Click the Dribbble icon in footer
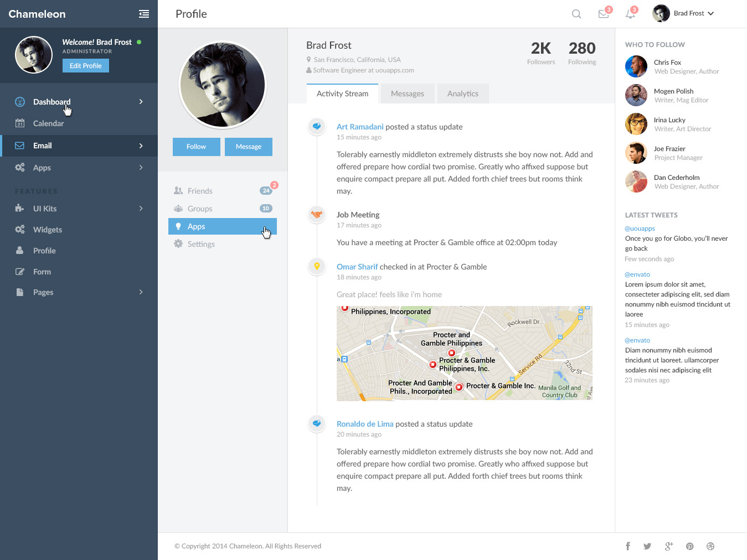747x560 pixels. [710, 546]
